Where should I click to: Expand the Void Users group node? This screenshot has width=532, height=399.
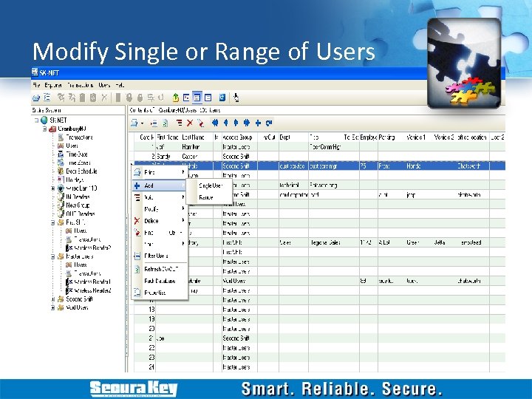click(53, 307)
